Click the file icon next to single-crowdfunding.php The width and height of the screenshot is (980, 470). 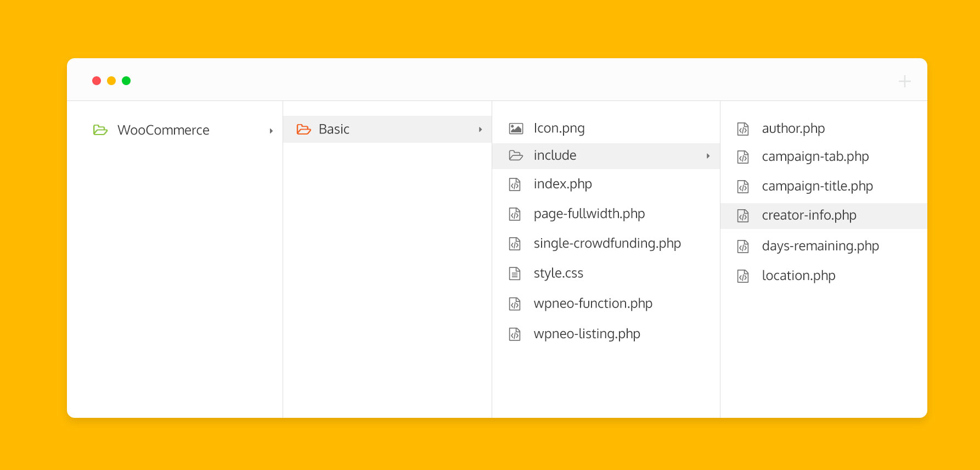(515, 244)
